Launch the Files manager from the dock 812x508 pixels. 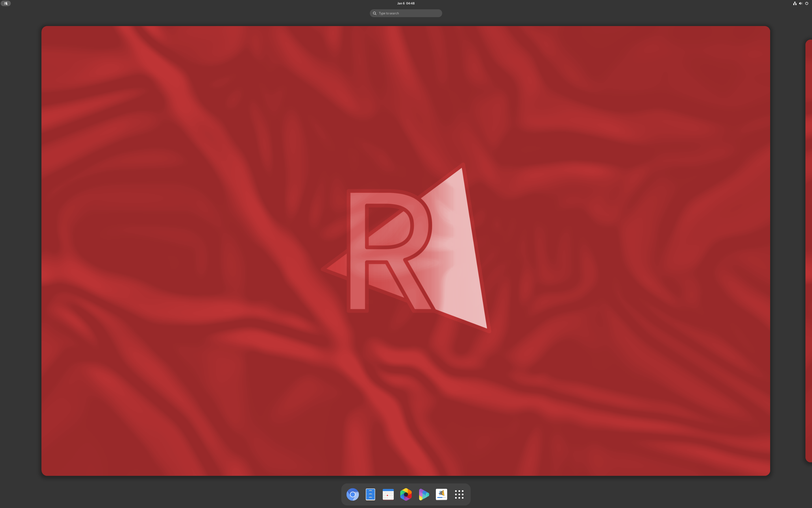tap(370, 494)
